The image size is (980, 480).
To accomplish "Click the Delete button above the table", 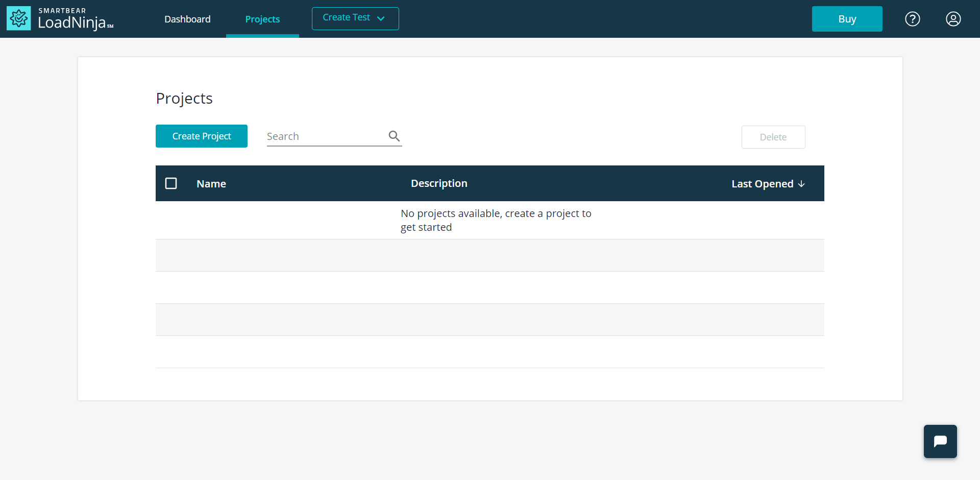I will pos(773,137).
